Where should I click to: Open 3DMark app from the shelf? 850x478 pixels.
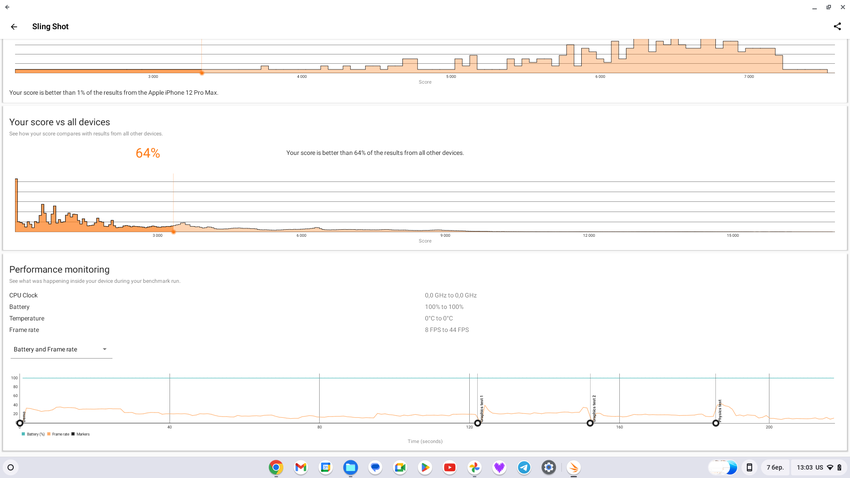[574, 467]
